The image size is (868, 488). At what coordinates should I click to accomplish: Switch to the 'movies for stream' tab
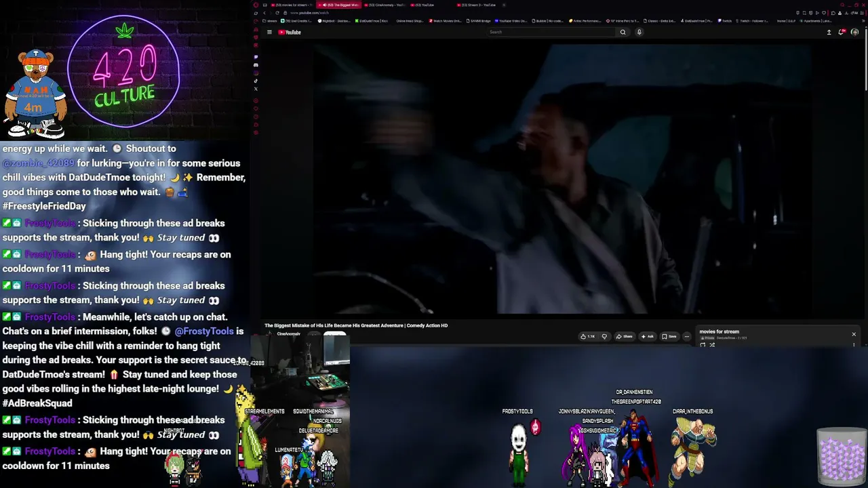[292, 5]
